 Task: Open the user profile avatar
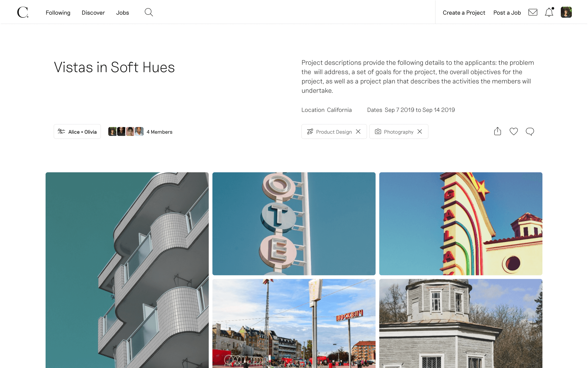(566, 12)
